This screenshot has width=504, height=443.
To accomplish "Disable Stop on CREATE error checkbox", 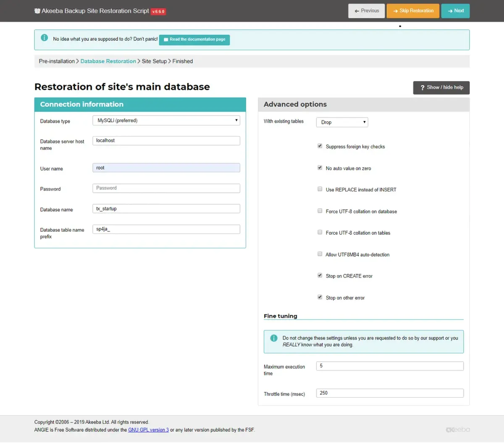I will click(x=320, y=275).
